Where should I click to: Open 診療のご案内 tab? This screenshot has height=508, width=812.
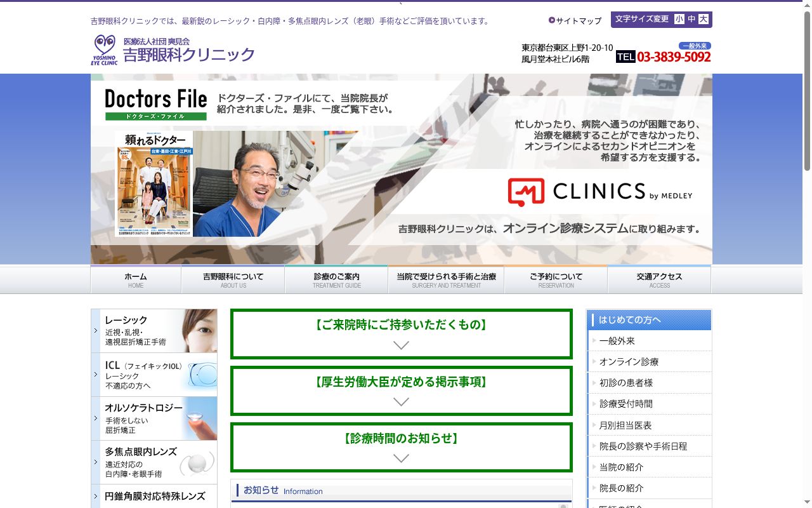[x=336, y=279]
